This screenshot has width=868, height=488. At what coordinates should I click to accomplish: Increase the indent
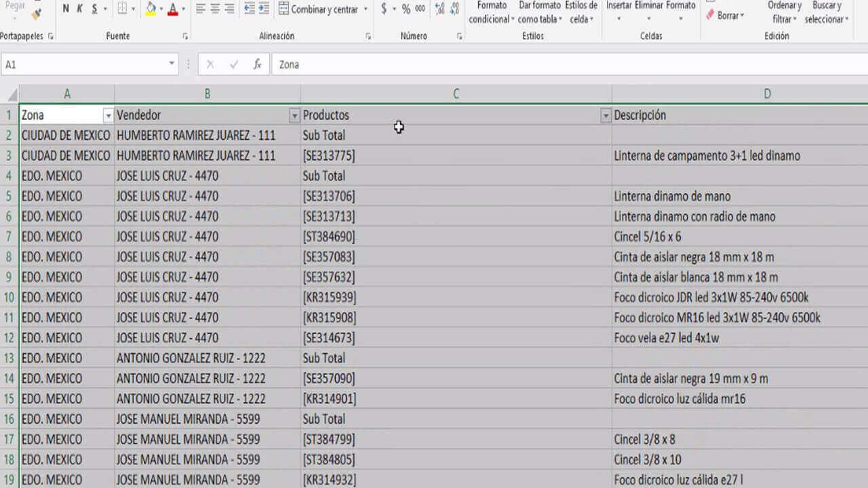click(264, 9)
